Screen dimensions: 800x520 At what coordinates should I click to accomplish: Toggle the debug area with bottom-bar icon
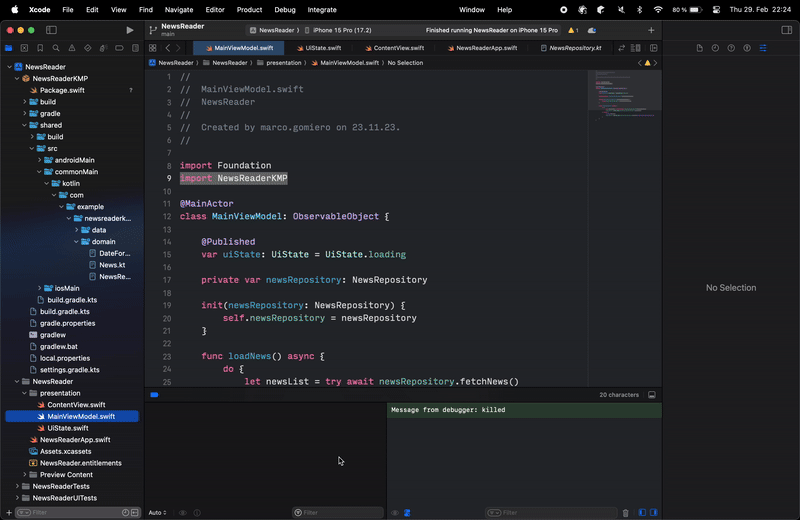tap(652, 394)
